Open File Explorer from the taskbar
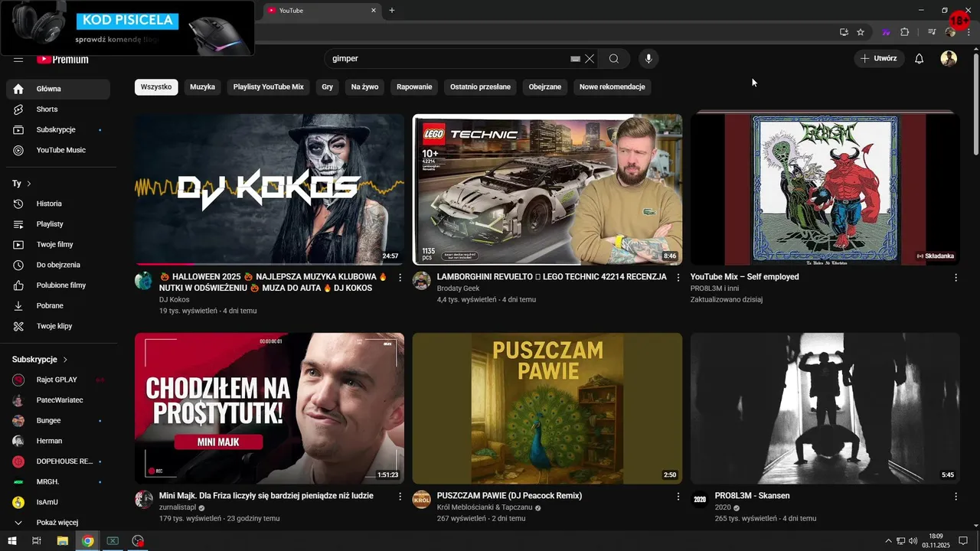 63,541
